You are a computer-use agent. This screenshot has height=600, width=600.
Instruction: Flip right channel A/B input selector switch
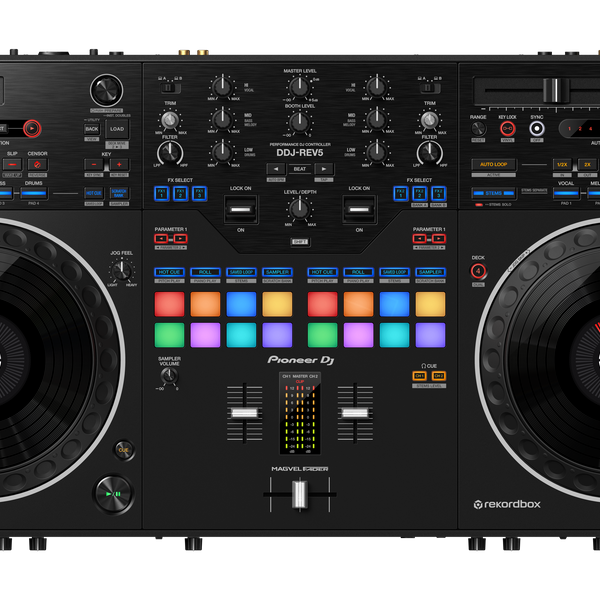(430, 88)
